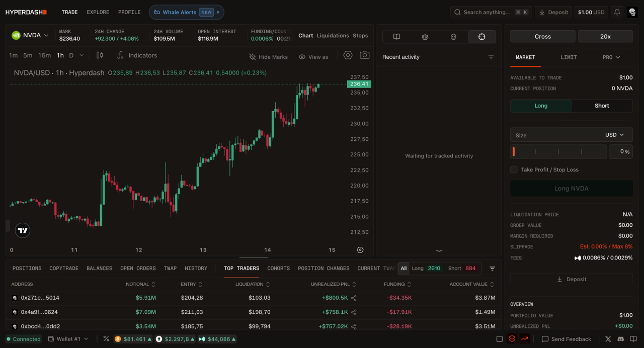The height and width of the screenshot is (348, 644).
Task: Click the red trend chart icon in footer
Action: [525, 339]
